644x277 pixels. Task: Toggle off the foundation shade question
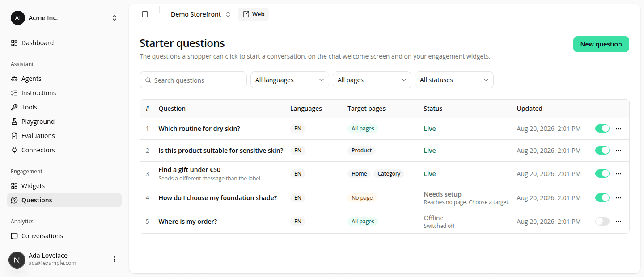tap(602, 198)
